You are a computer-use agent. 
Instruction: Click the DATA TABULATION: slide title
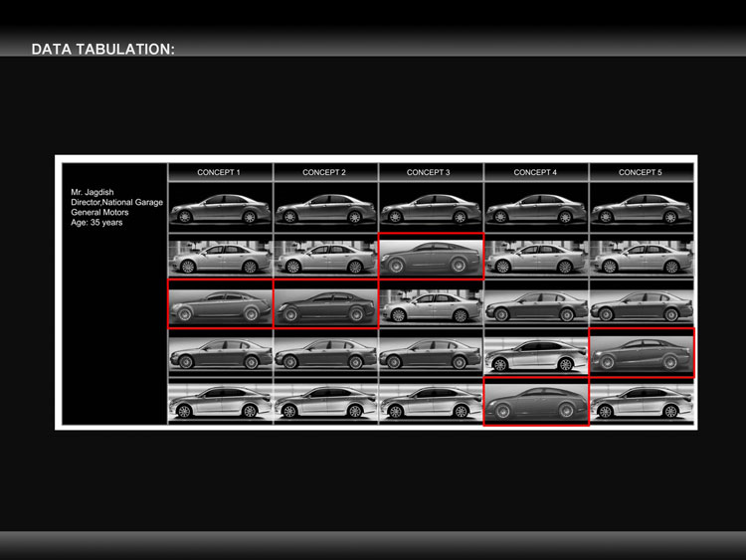point(102,49)
